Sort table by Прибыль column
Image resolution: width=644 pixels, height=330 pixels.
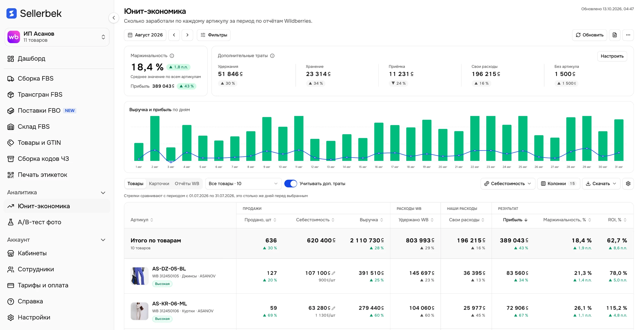(x=515, y=220)
